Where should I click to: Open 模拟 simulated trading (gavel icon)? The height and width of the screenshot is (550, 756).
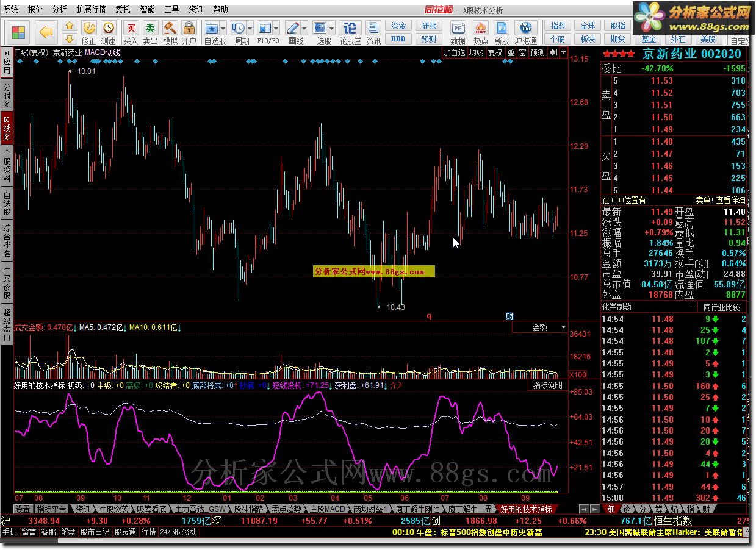click(170, 28)
